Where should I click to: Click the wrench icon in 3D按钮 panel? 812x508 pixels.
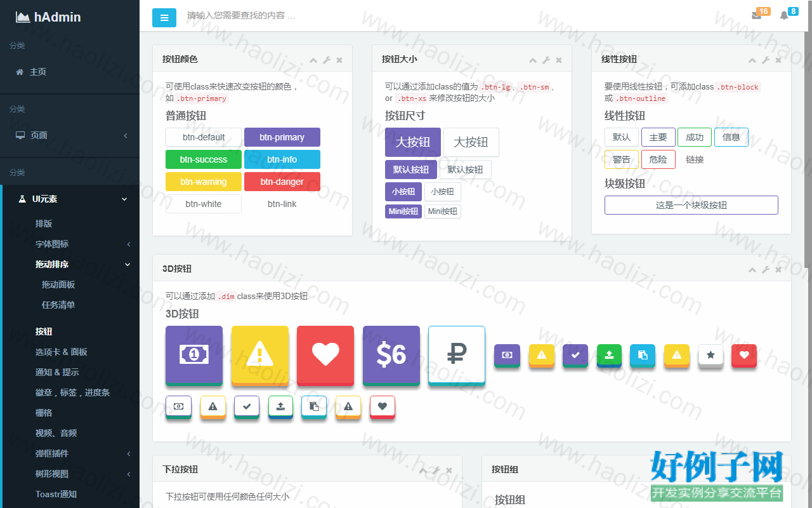766,269
